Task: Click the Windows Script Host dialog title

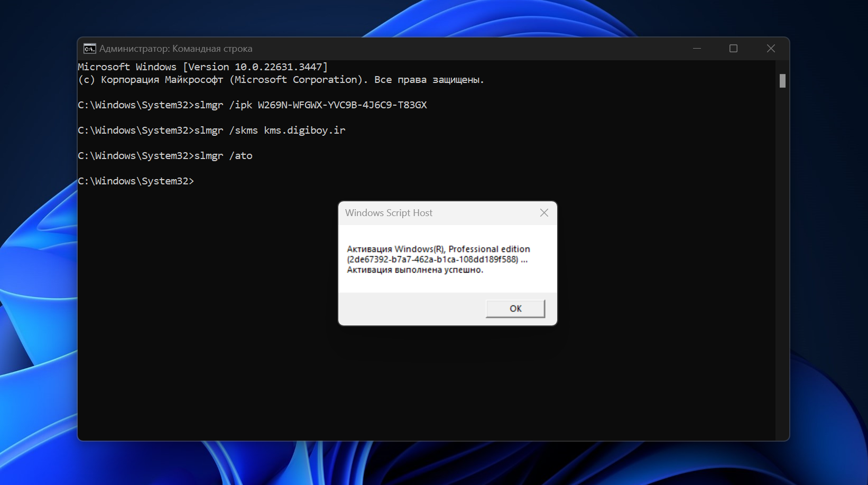Action: 389,213
